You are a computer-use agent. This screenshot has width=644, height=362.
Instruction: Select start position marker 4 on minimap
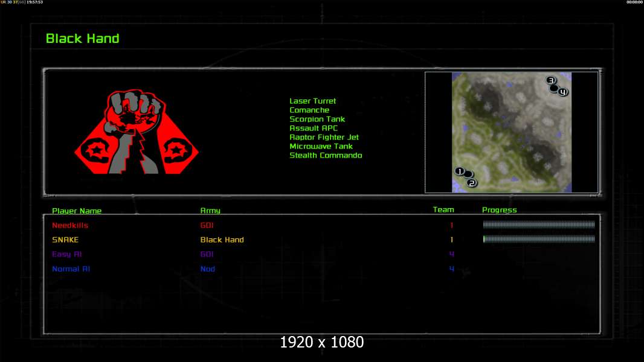click(x=562, y=92)
